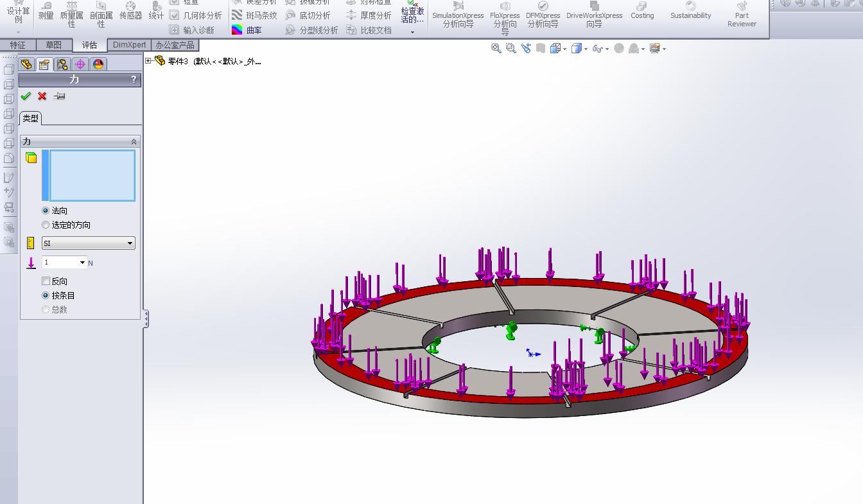This screenshot has height=504, width=863.
Task: Click the Section View icon
Action: point(541,48)
